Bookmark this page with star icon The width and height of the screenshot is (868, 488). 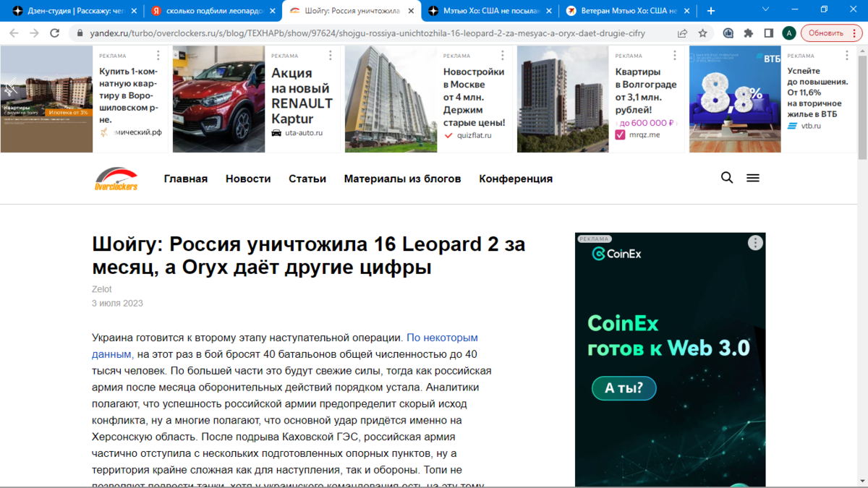tap(702, 33)
